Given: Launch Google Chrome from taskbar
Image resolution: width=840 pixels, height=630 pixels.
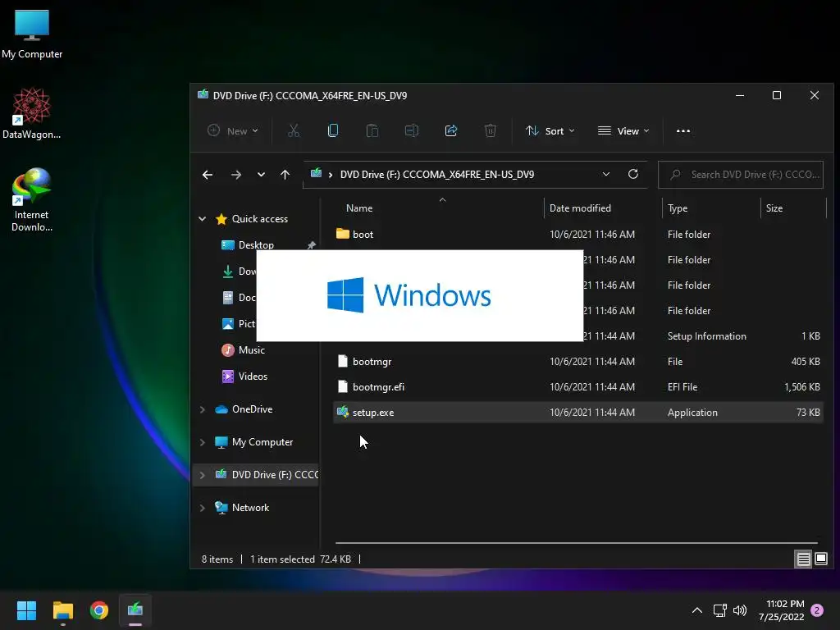Looking at the screenshot, I should point(99,610).
